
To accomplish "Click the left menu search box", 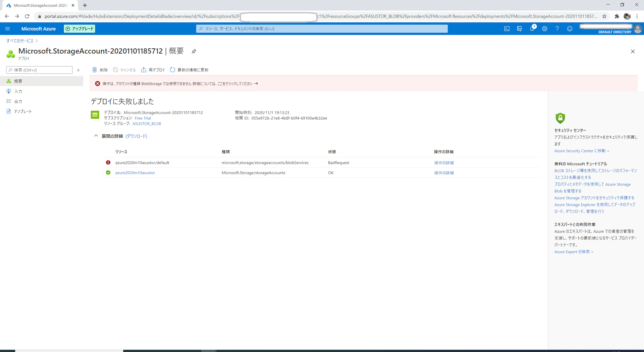I will [39, 70].
